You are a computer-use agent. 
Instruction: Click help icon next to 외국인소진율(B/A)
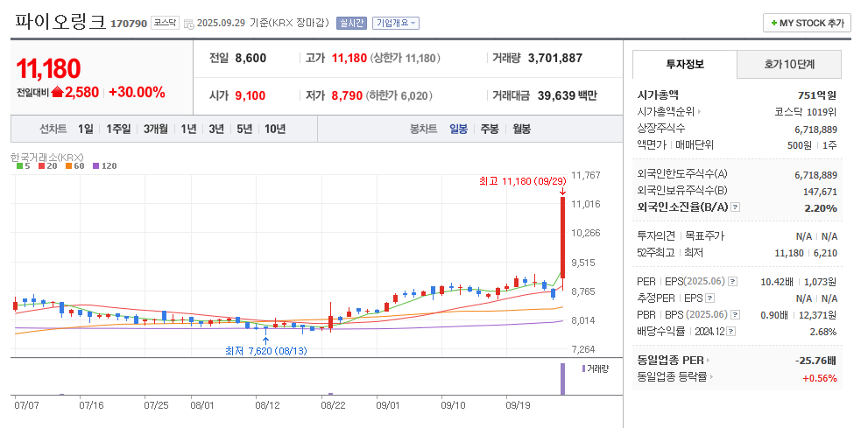735,207
